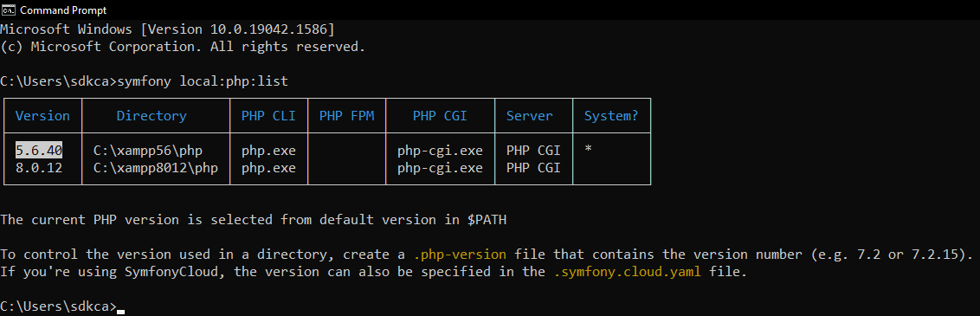Click the symfony local:php:list command text
The image size is (980, 316).
click(x=203, y=81)
